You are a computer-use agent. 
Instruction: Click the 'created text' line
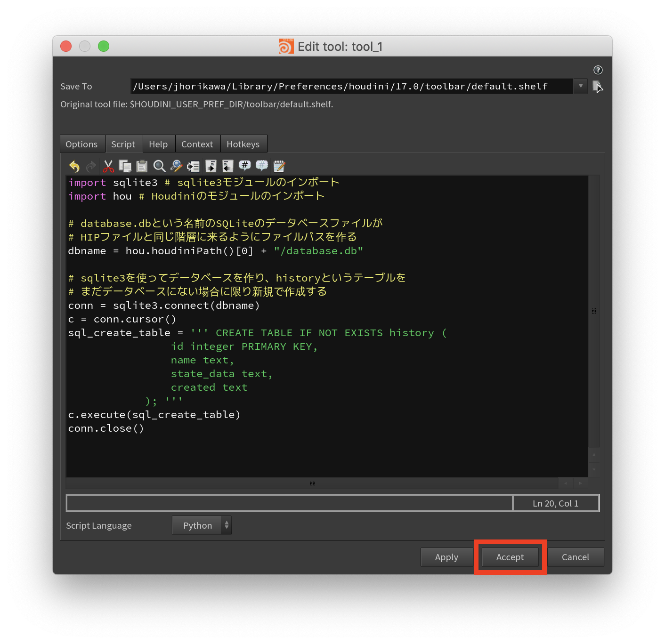(x=209, y=387)
